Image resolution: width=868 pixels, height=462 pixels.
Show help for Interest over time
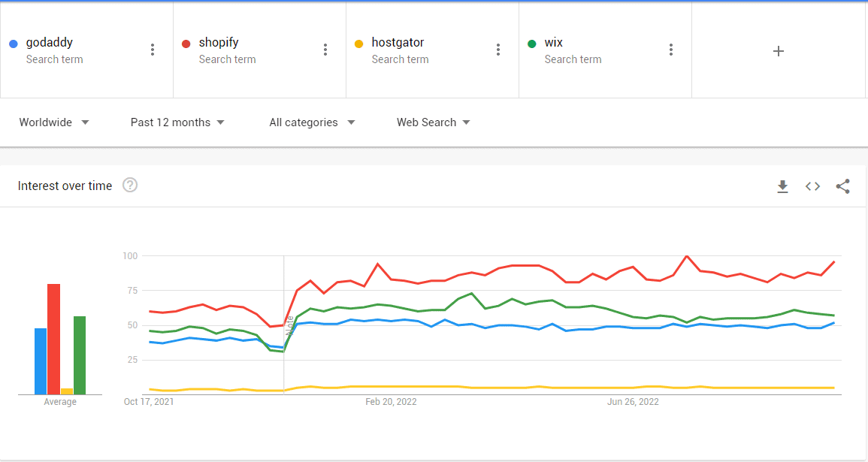[x=130, y=185]
